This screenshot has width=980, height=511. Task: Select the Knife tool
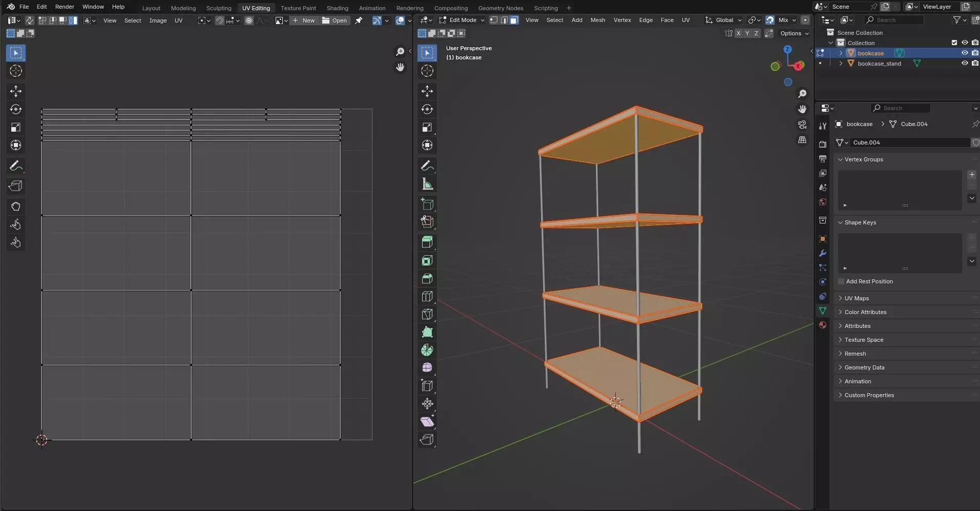pyautogui.click(x=427, y=314)
